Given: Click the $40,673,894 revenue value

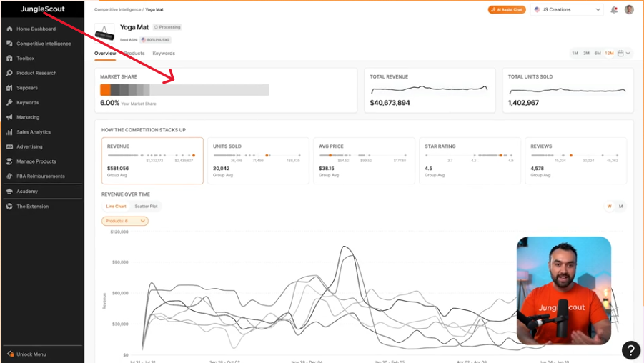Looking at the screenshot, I should [x=390, y=103].
